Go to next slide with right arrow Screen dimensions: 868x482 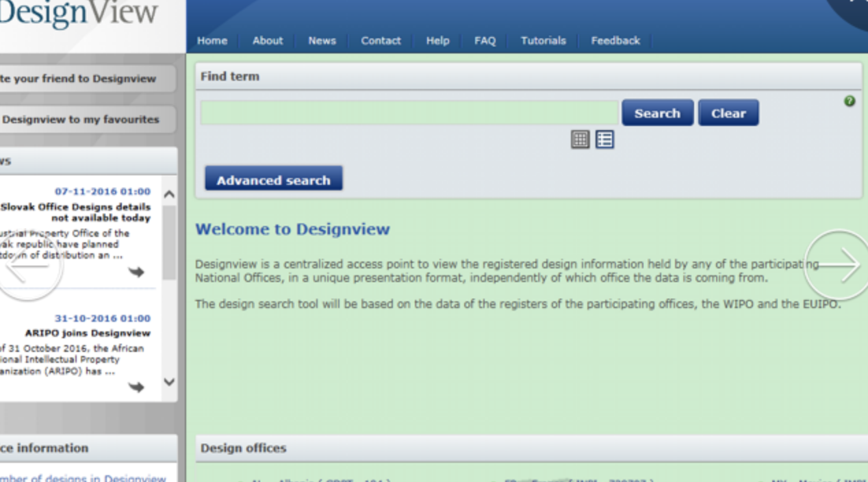click(837, 265)
